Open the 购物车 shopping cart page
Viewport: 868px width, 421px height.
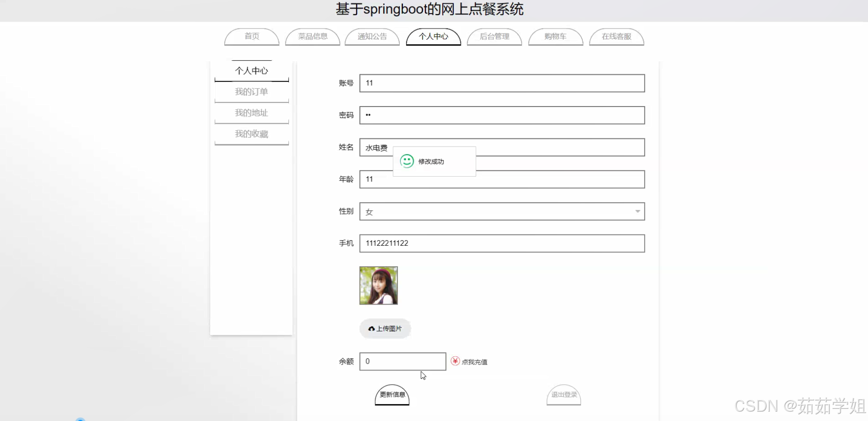[555, 36]
